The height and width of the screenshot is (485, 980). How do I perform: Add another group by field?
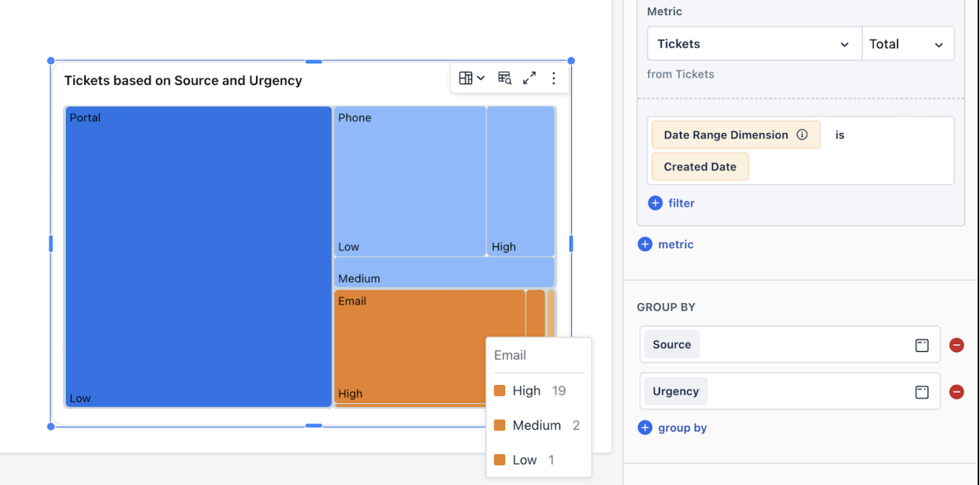[x=672, y=428]
